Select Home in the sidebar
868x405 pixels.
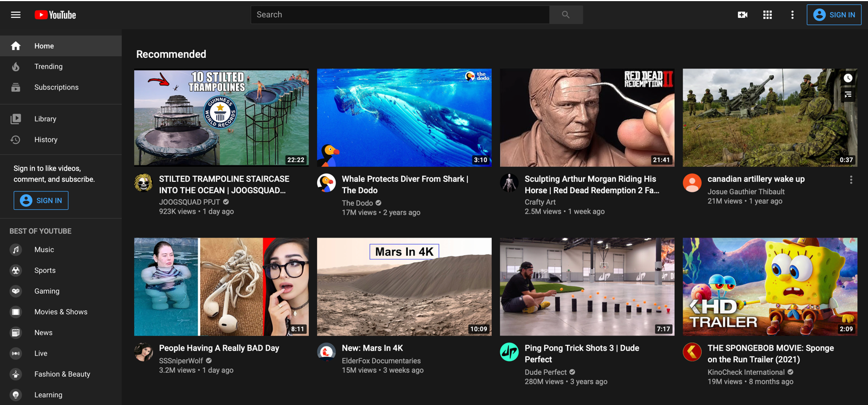61,46
